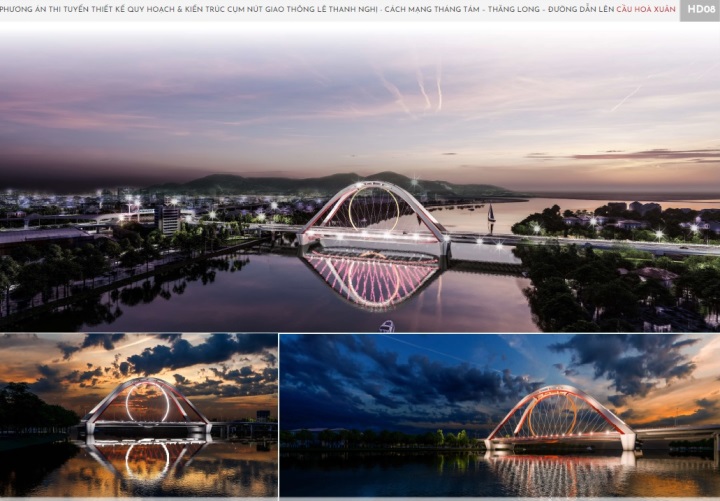
Task: Click the bridge reflection in bottom-left image
Action: click(147, 461)
